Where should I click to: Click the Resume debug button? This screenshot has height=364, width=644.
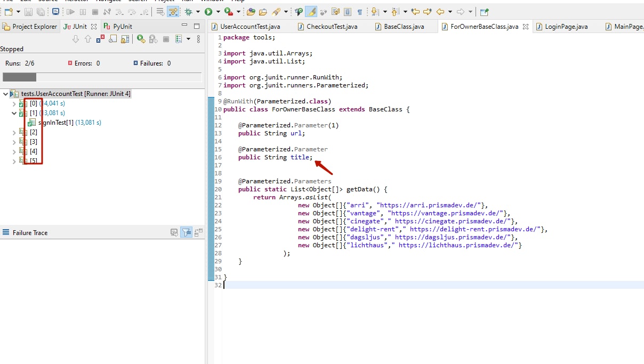pos(70,12)
